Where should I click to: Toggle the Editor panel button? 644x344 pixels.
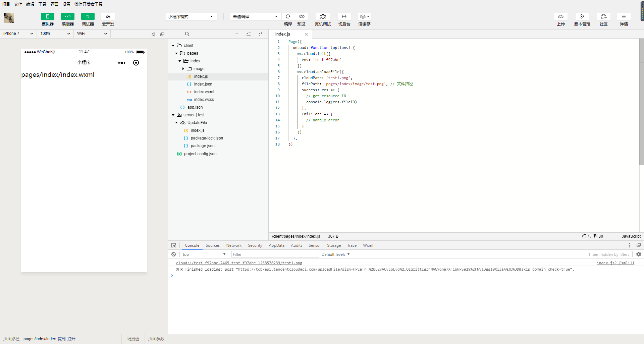(67, 16)
